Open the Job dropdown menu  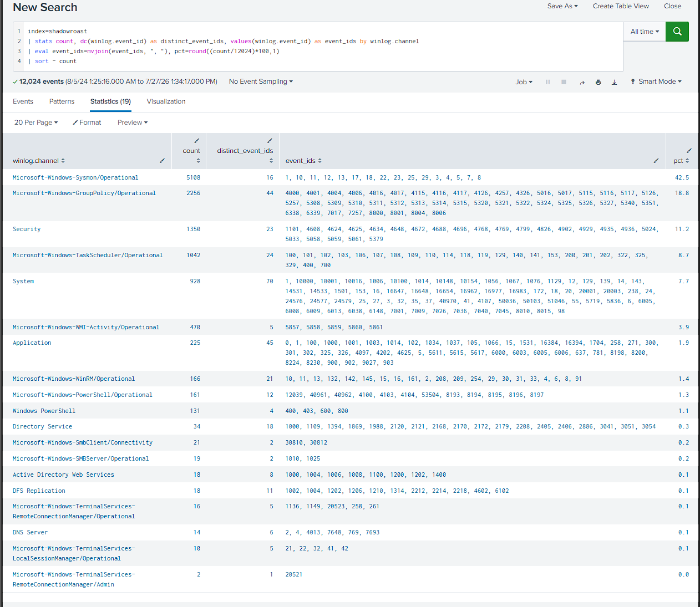coord(524,82)
